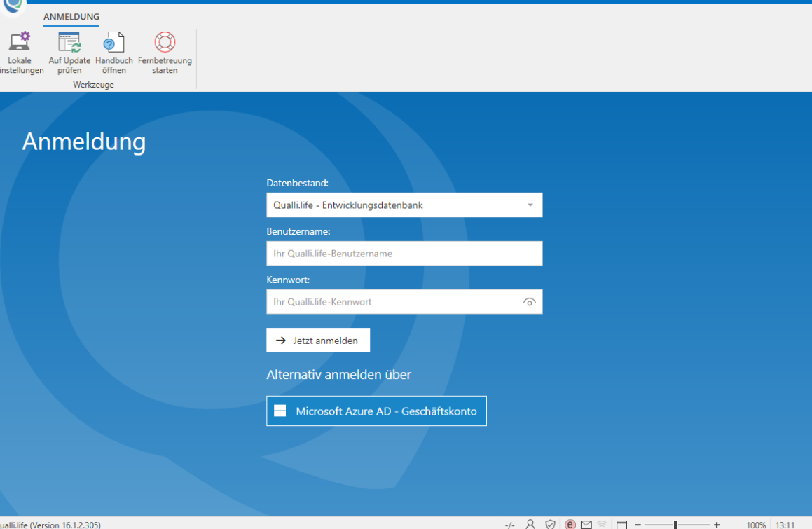
Task: Focus the Benutzername input field
Action: [x=404, y=254]
